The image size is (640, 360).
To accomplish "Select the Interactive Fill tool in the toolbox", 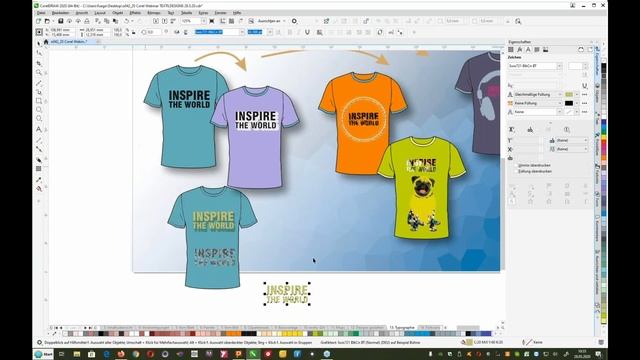I will pyautogui.click(x=39, y=189).
